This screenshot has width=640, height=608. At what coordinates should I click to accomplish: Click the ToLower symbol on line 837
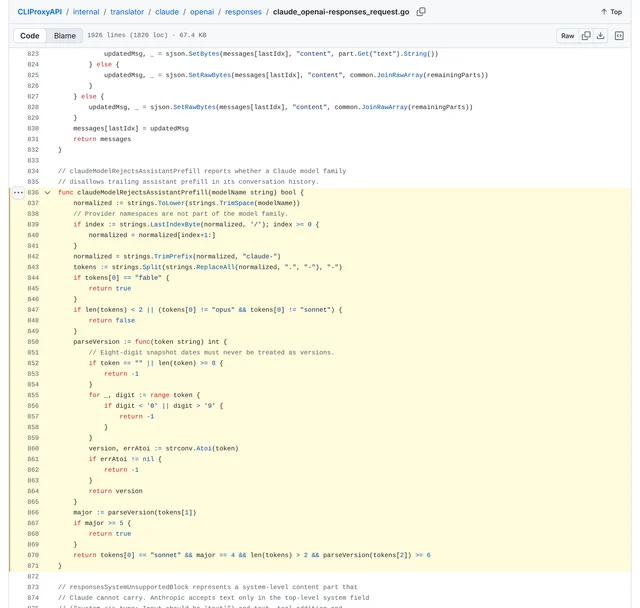point(171,203)
